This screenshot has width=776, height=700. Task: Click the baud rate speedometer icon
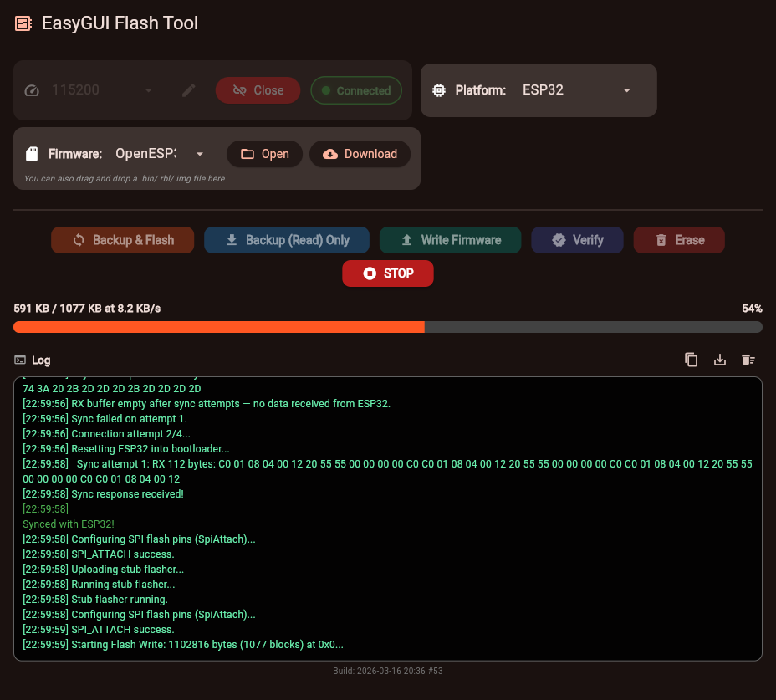[x=32, y=90]
